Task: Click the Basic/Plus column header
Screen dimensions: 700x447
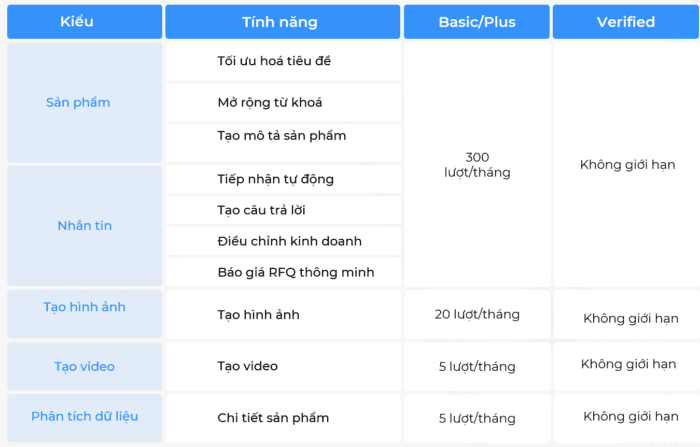Action: coord(477,22)
